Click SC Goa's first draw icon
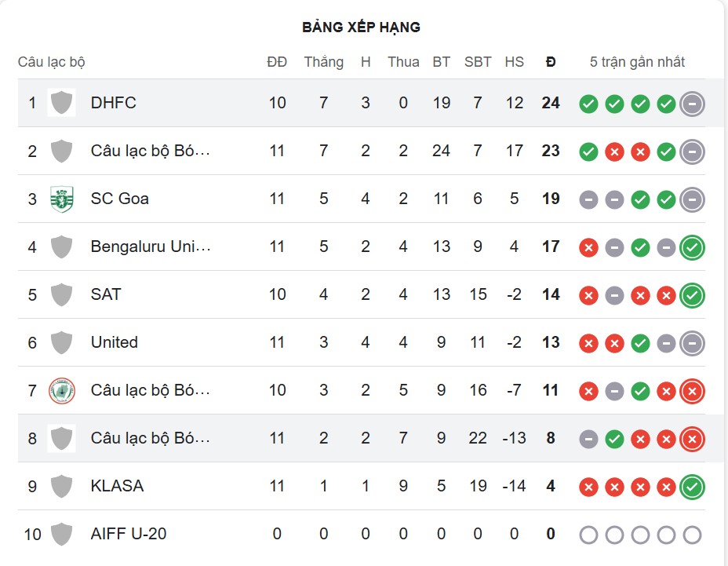728x566 pixels. pos(588,199)
